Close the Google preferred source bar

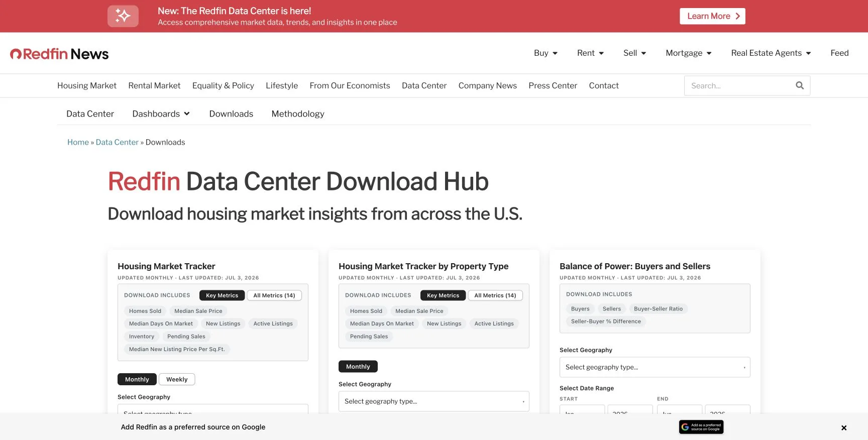pos(844,428)
